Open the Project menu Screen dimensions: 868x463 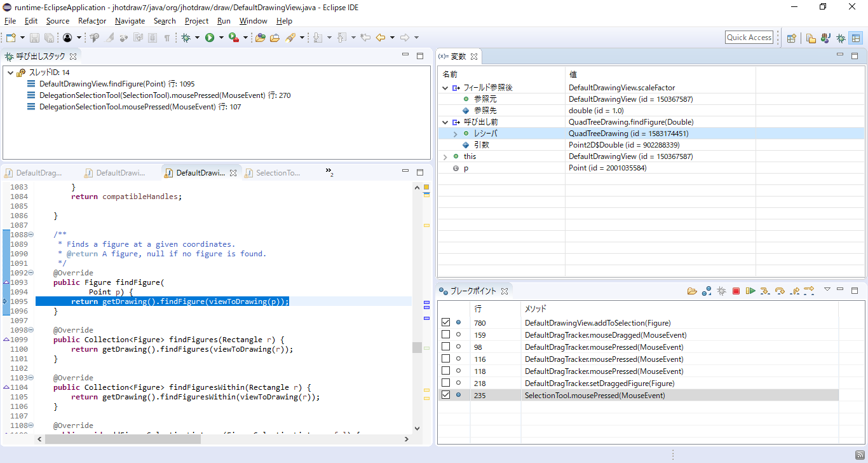[196, 21]
